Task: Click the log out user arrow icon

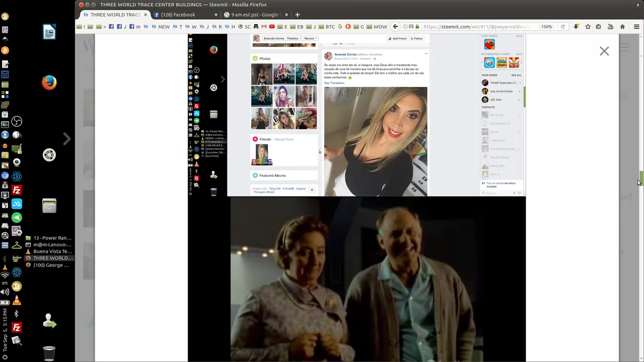Action: pyautogui.click(x=49, y=321)
